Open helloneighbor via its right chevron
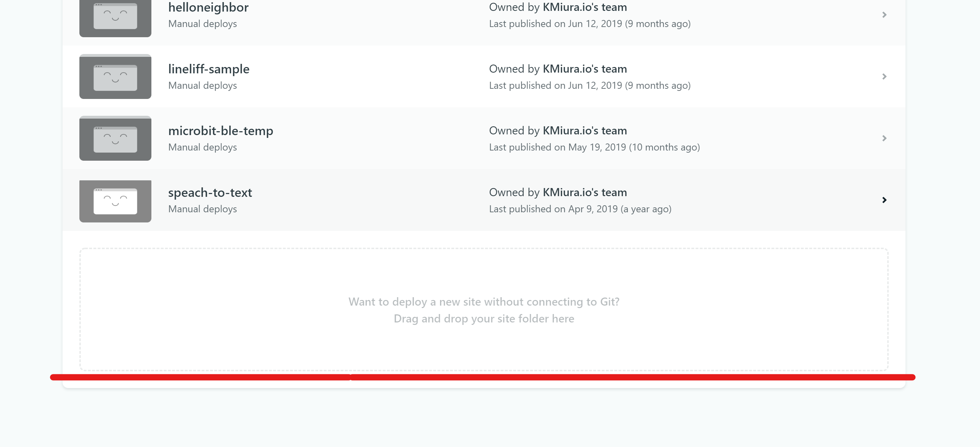The height and width of the screenshot is (447, 980). click(x=884, y=15)
